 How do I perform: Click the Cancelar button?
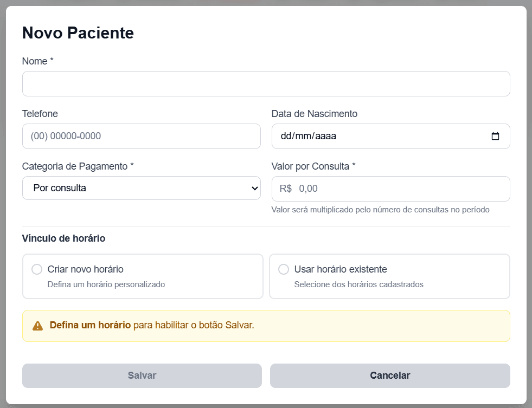390,375
